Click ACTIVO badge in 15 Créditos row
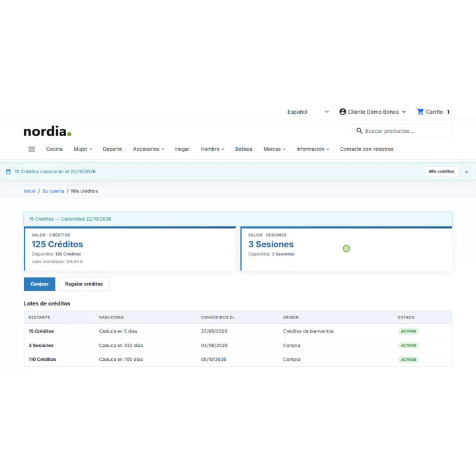The width and height of the screenshot is (476, 476). pos(409,331)
